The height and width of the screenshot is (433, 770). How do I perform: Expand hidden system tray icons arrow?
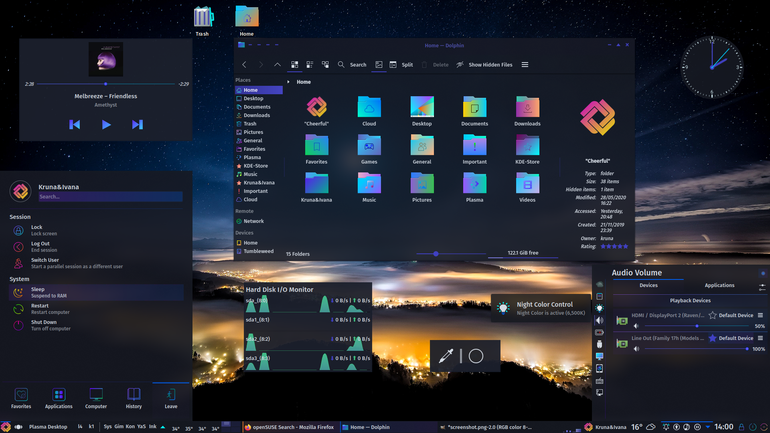(x=708, y=427)
